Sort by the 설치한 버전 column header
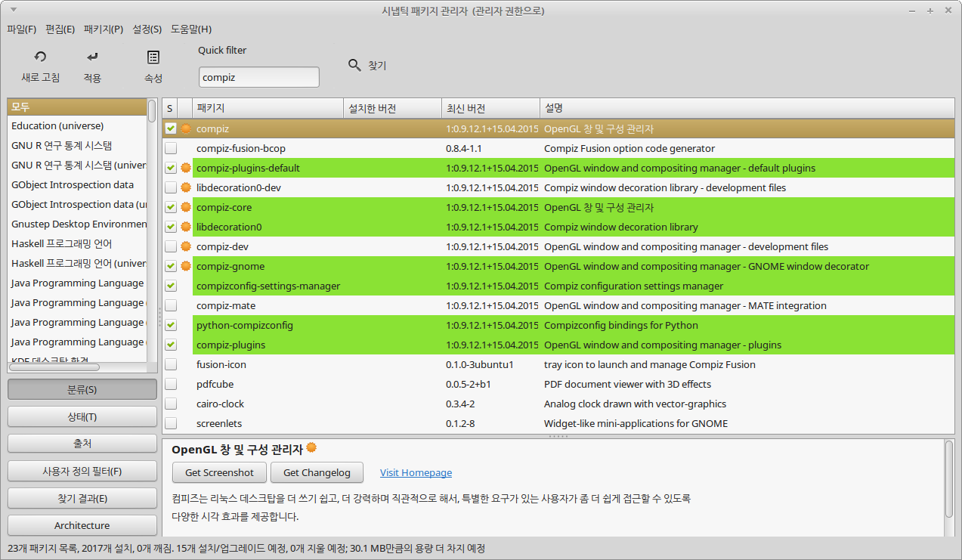The width and height of the screenshot is (962, 560). tap(392, 109)
